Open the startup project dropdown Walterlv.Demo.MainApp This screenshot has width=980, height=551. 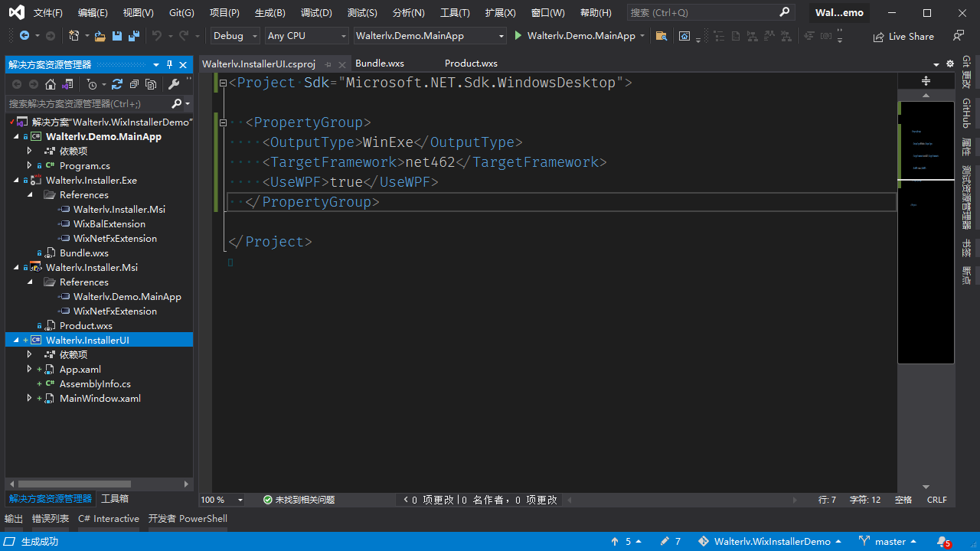pos(430,36)
